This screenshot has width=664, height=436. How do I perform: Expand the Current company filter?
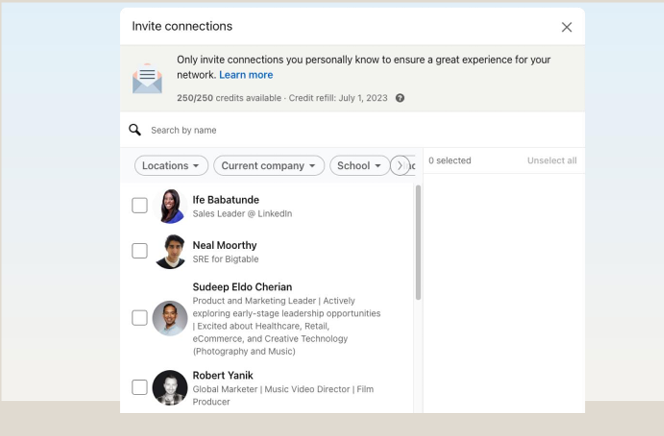tap(268, 166)
